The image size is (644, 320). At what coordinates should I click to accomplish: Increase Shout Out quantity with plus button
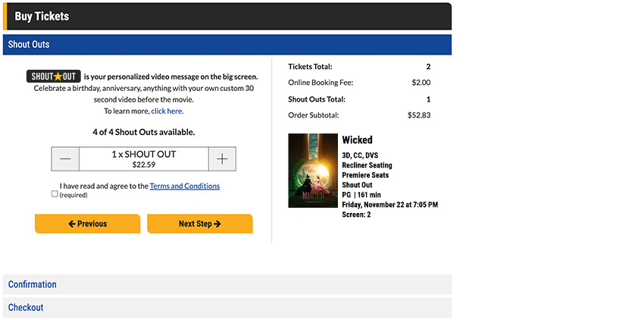(x=222, y=159)
